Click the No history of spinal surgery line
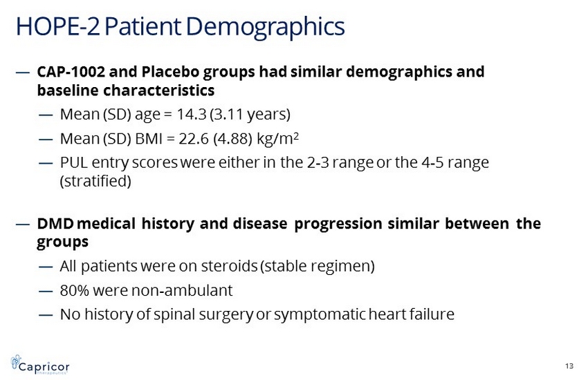 click(257, 315)
